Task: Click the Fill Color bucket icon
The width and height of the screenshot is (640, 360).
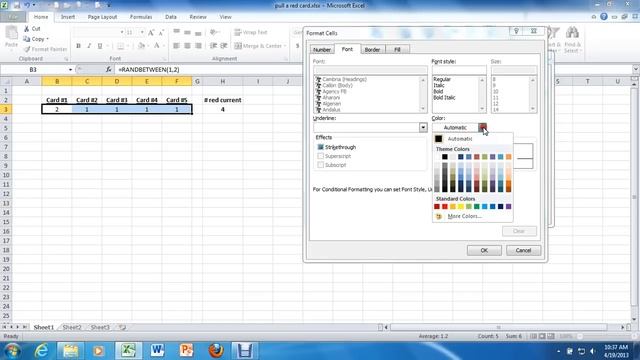Action: tap(141, 46)
